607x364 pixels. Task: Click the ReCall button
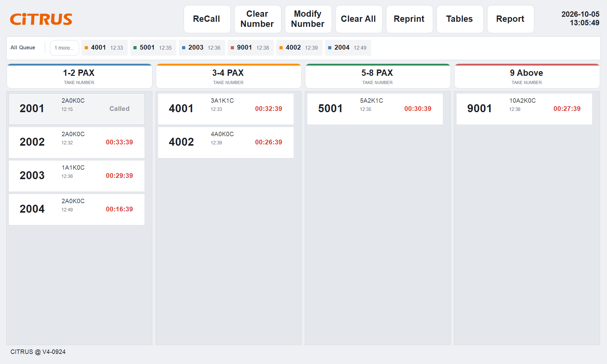[207, 19]
